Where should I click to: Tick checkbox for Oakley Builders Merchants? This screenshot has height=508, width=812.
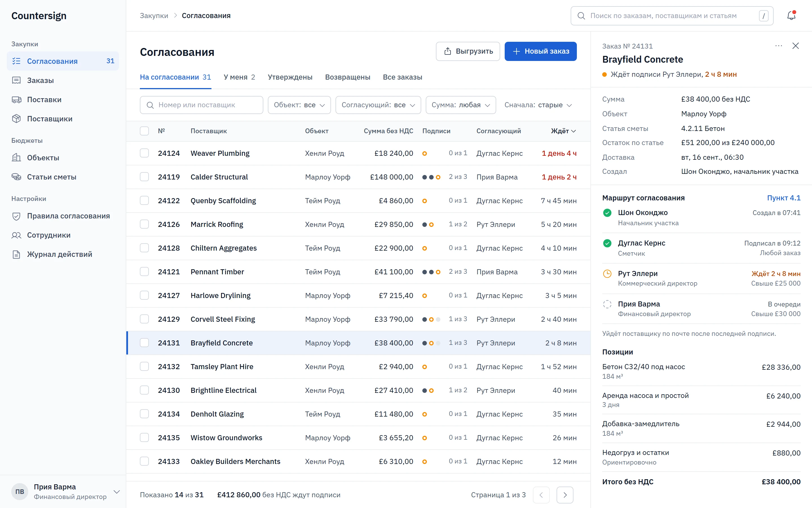pos(144,461)
